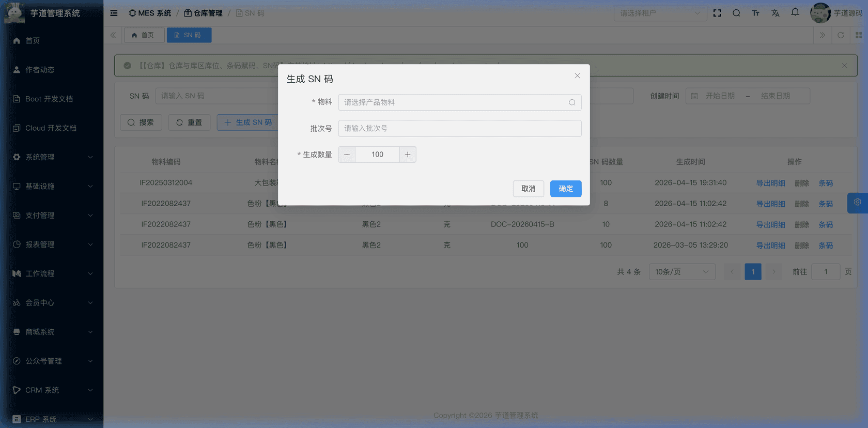
Task: Decrease 生成数量 with minus button
Action: tap(347, 155)
